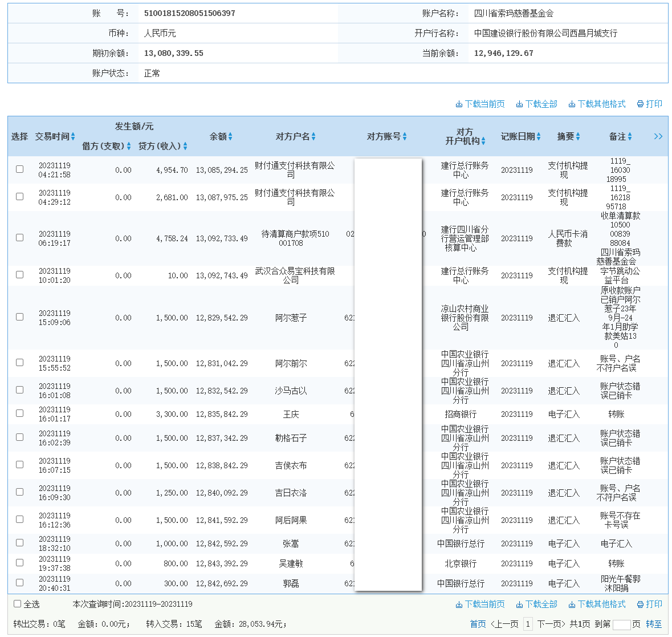Select the 吴建敏 row checkbox

coord(20,562)
